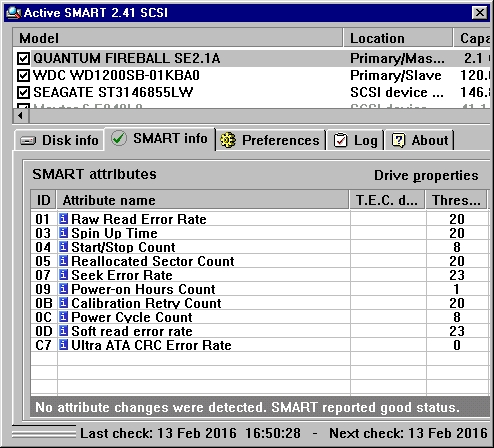Click the Capacity column header
This screenshot has width=494, height=448.
tap(473, 38)
